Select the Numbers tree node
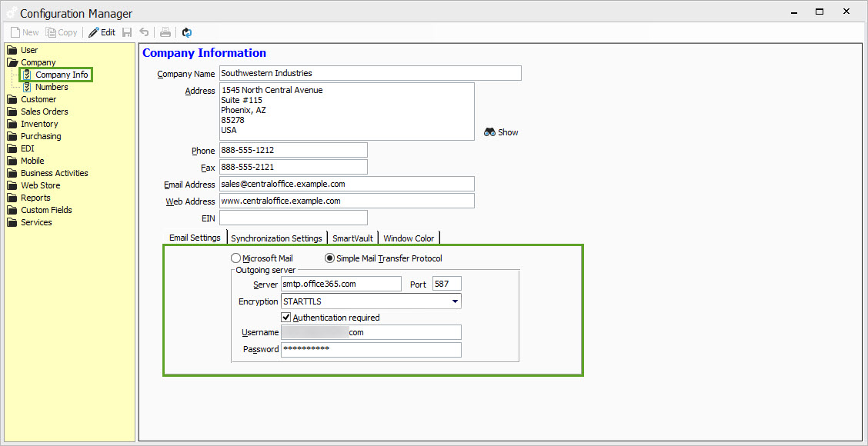 (45, 87)
